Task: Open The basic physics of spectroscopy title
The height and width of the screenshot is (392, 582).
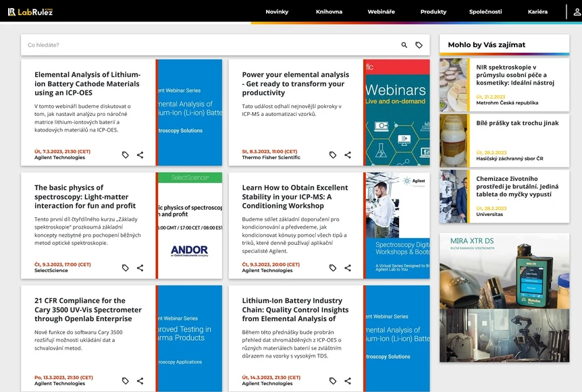Action: tap(85, 196)
